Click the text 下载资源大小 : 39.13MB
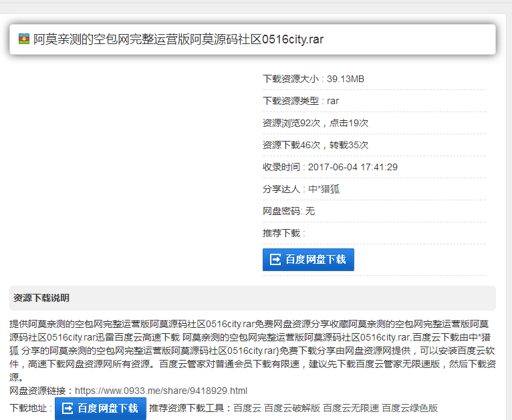512x420 pixels. click(x=313, y=79)
